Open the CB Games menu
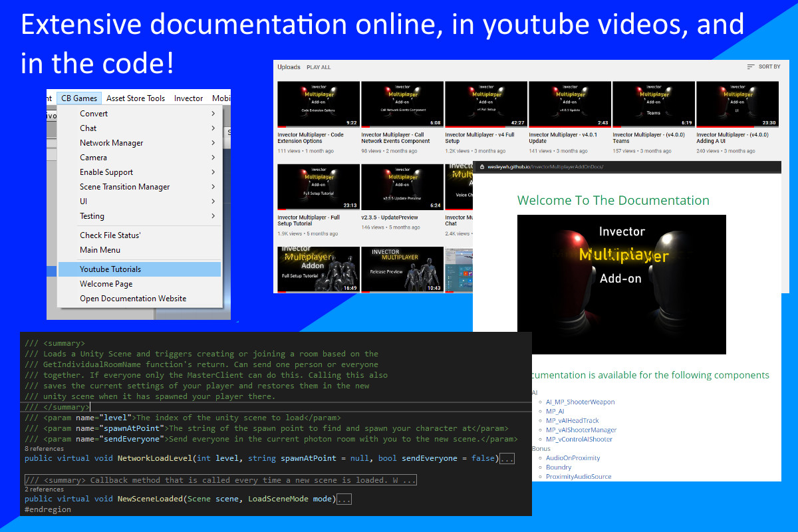Image resolution: width=798 pixels, height=532 pixels. point(79,98)
